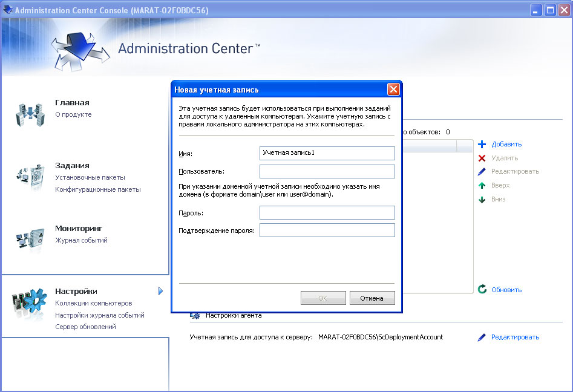Click the OK button in dialog
This screenshot has width=573, height=392.
coord(323,298)
